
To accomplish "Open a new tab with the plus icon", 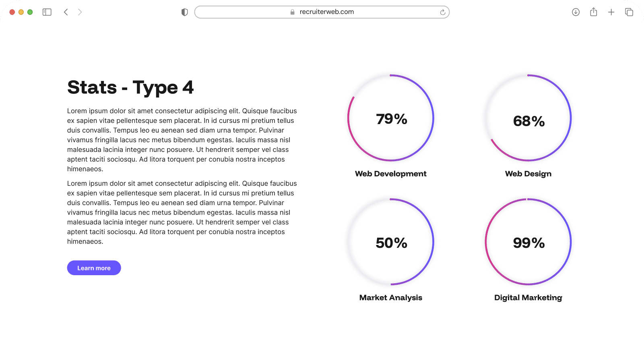I will point(611,12).
